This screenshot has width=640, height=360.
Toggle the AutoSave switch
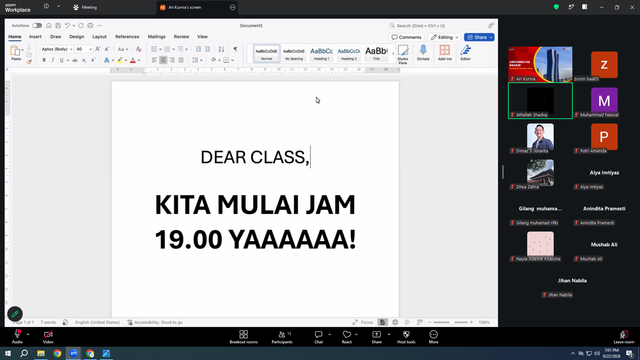pyautogui.click(x=37, y=25)
